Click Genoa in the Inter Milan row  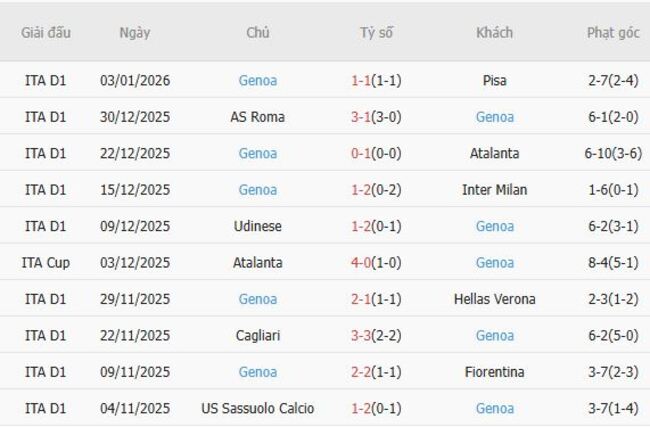tap(258, 190)
